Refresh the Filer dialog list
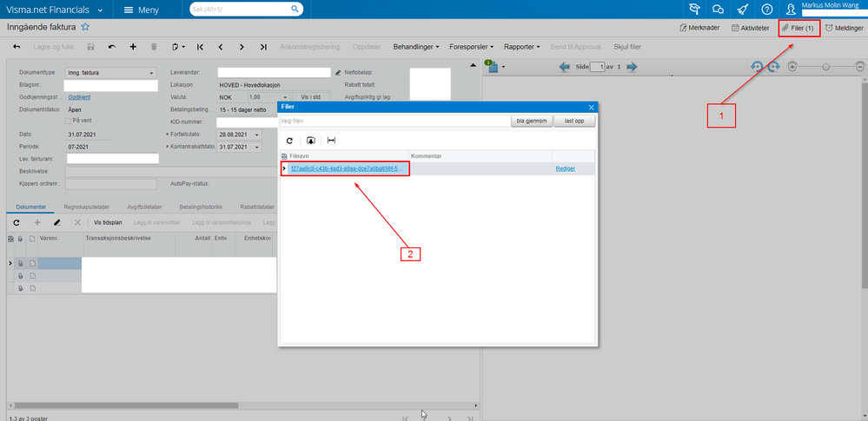The width and height of the screenshot is (868, 421). point(289,141)
